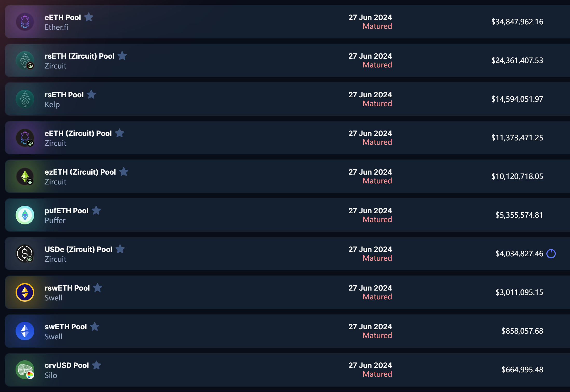Click the rswETH Pool name
Screen dimensions: 570x392
point(67,288)
